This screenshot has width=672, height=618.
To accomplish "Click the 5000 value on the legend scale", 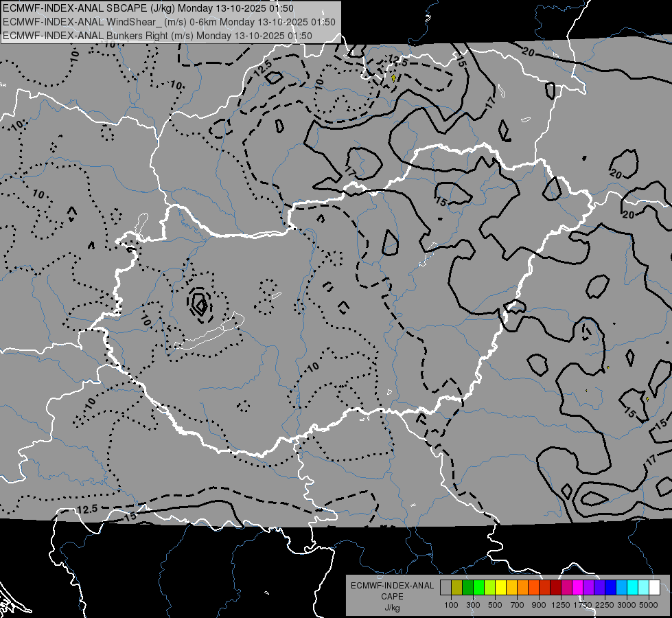I will 649,605.
